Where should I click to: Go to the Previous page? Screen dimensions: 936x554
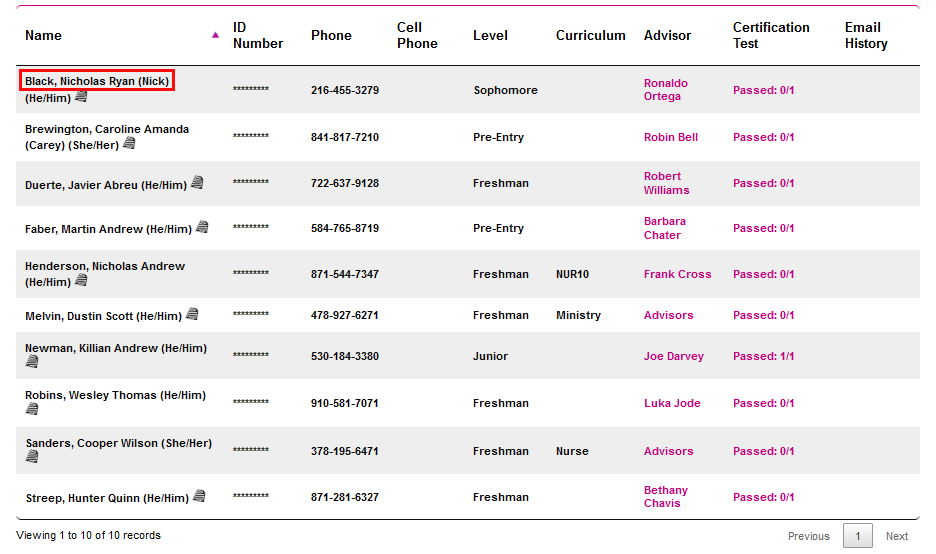point(808,536)
